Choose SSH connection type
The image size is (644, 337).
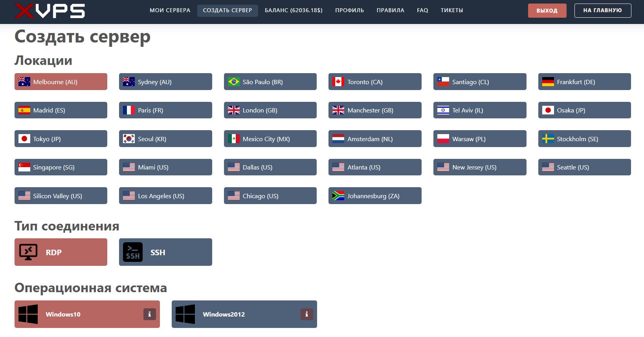[165, 252]
